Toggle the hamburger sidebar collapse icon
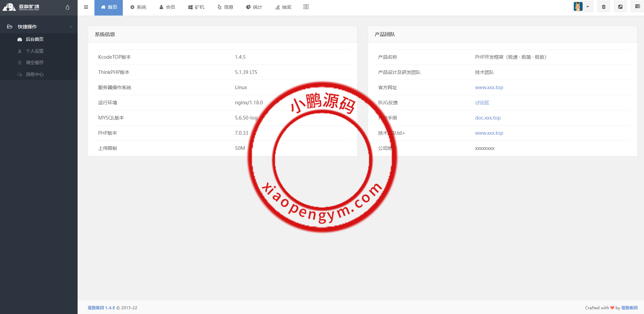The width and height of the screenshot is (644, 314). coord(86,7)
